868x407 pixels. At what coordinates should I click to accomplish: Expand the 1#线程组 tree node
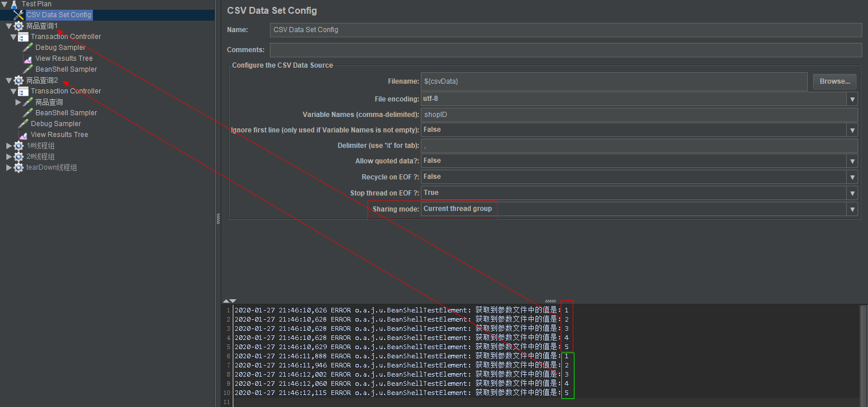tap(9, 145)
